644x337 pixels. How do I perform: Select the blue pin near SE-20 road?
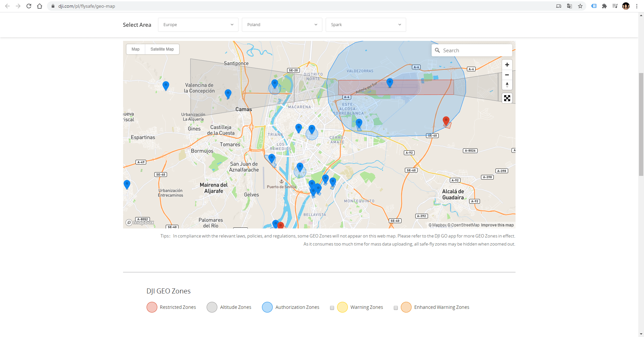click(x=275, y=84)
